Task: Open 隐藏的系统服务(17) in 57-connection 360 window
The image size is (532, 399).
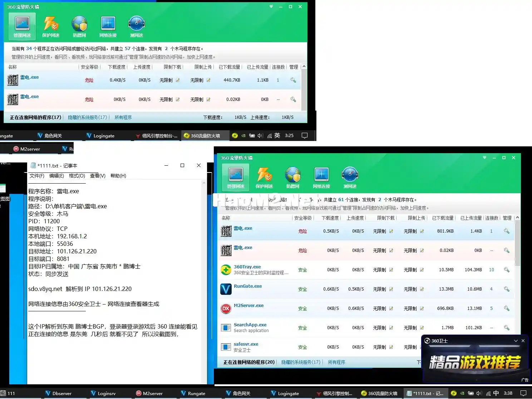Action: [x=88, y=117]
